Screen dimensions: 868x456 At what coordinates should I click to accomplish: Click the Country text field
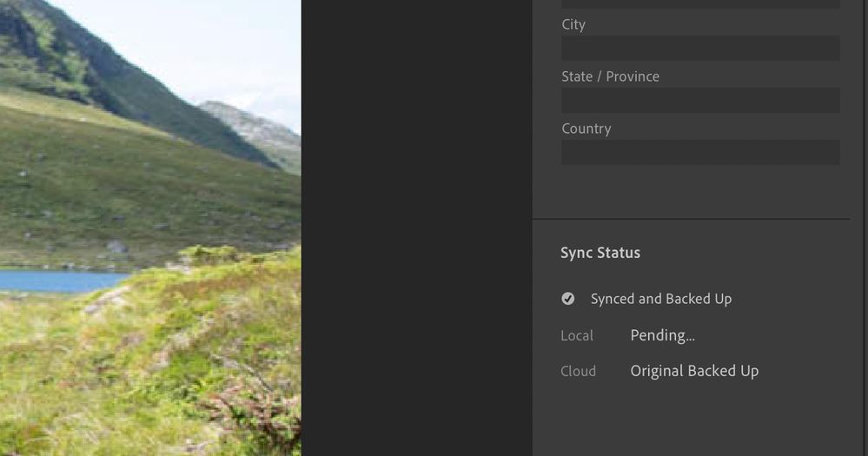700,153
